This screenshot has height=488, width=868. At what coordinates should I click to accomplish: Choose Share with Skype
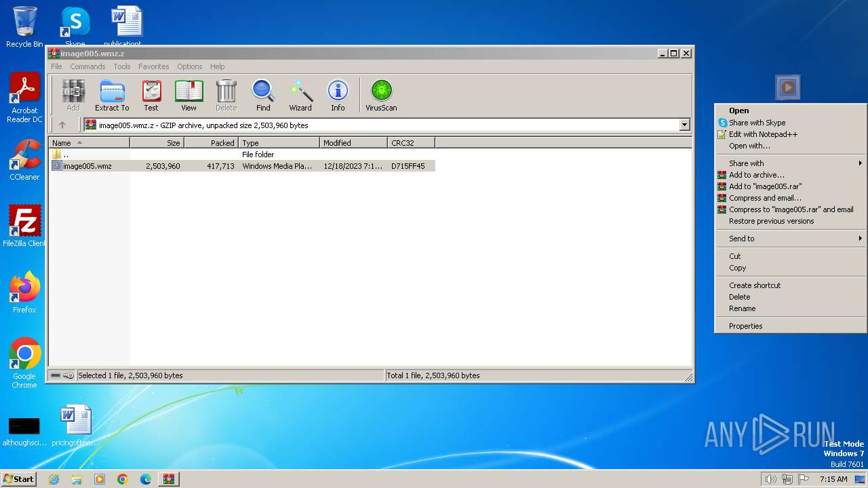pyautogui.click(x=790, y=123)
